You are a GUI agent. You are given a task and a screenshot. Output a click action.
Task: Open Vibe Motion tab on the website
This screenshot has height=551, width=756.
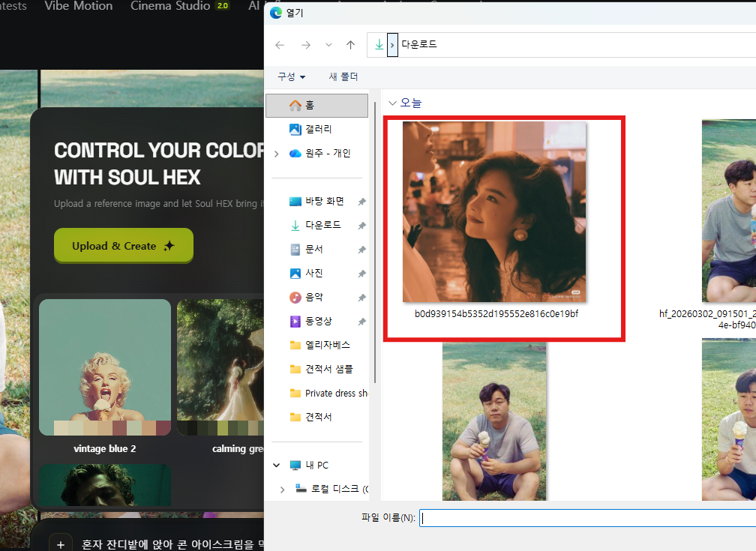79,6
